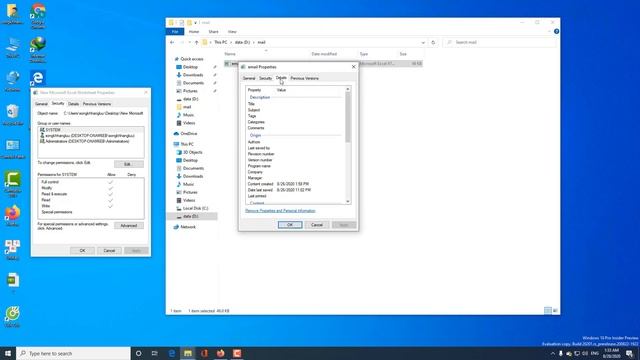Click scroll-down arrow in details list
640x360 pixels.
[x=348, y=201]
